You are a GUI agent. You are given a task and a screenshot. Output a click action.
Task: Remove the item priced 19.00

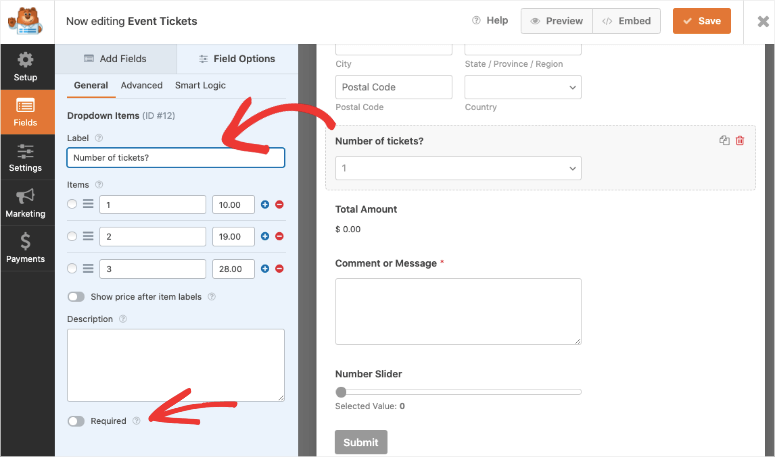[x=279, y=236]
